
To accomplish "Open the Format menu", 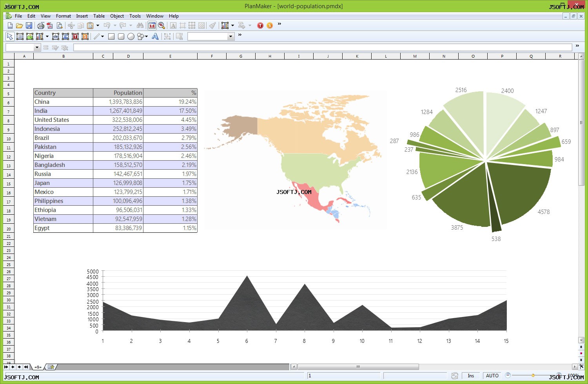I will [64, 16].
